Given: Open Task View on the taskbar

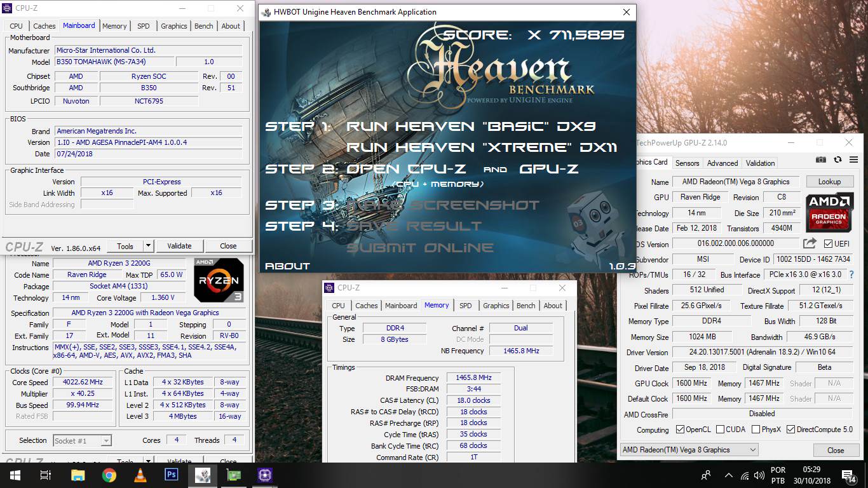Looking at the screenshot, I should (46, 475).
